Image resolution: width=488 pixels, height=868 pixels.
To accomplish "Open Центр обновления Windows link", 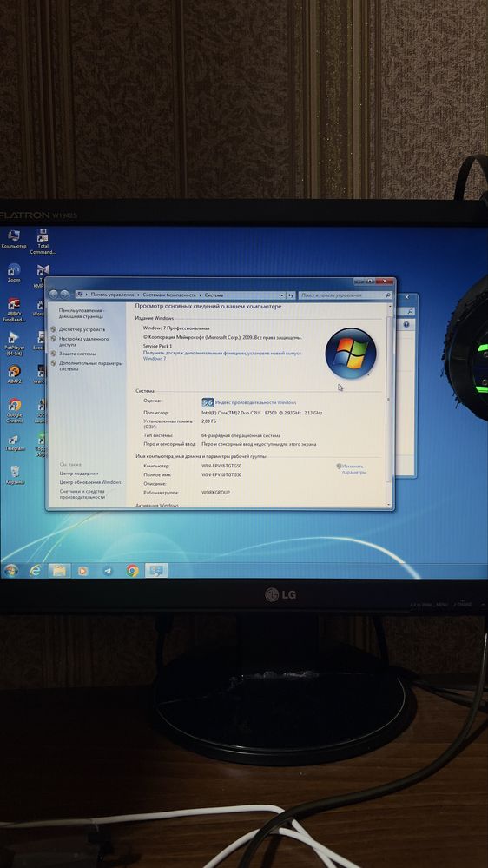I will (90, 483).
